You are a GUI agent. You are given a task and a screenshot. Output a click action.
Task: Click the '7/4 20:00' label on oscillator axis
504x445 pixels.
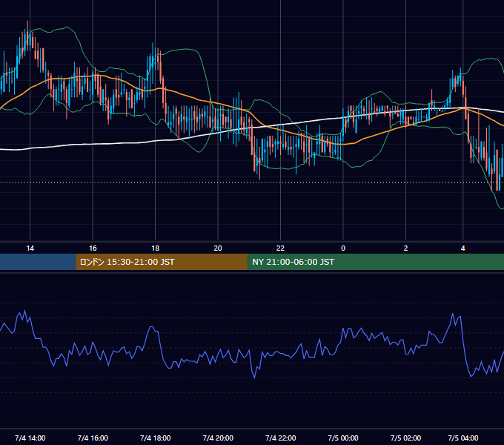pos(218,438)
